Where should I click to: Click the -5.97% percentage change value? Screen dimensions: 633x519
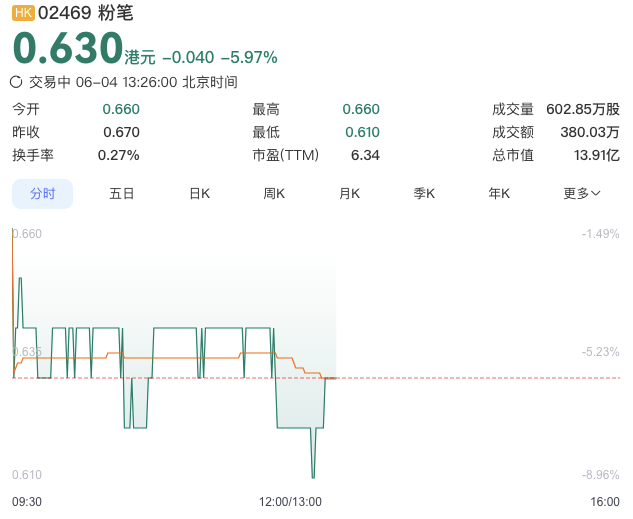point(249,57)
